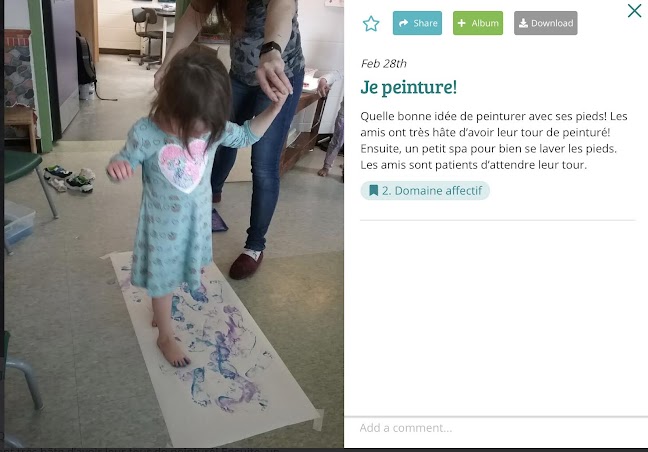Click the bookmark icon on the Domaine affectif tag
648x452 pixels.
coord(374,190)
